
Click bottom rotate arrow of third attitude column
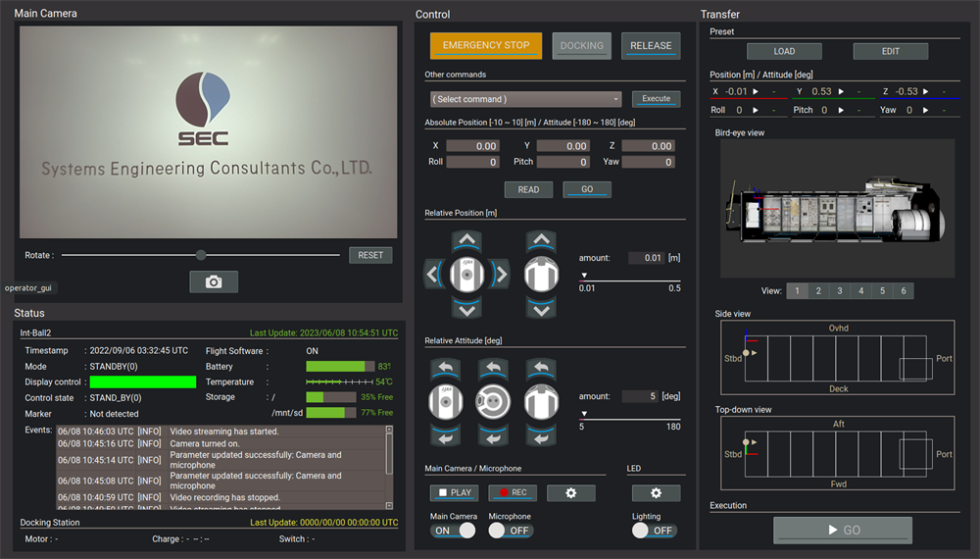pyautogui.click(x=541, y=436)
